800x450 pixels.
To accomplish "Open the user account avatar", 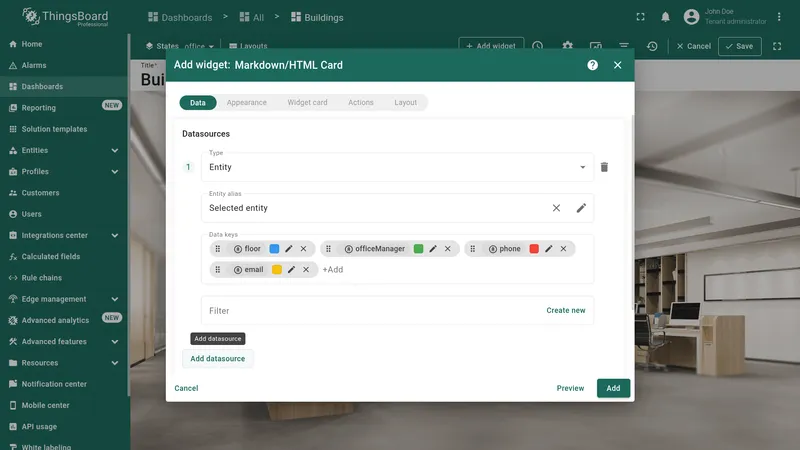I will [x=691, y=17].
